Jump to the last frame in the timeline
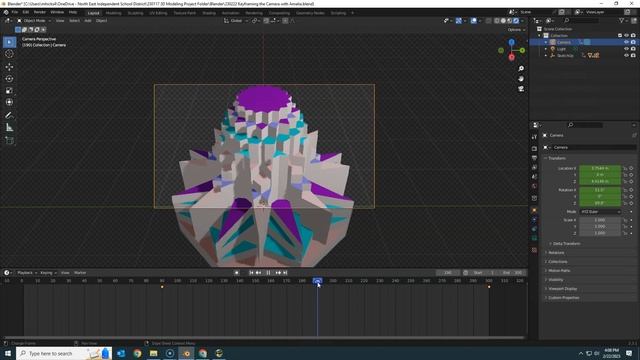This screenshot has width=640, height=360. coord(285,273)
